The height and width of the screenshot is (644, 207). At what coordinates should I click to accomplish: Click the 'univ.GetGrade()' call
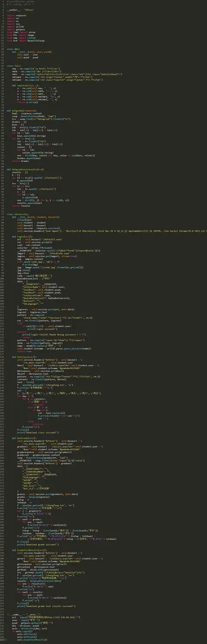(x=26, y=638)
